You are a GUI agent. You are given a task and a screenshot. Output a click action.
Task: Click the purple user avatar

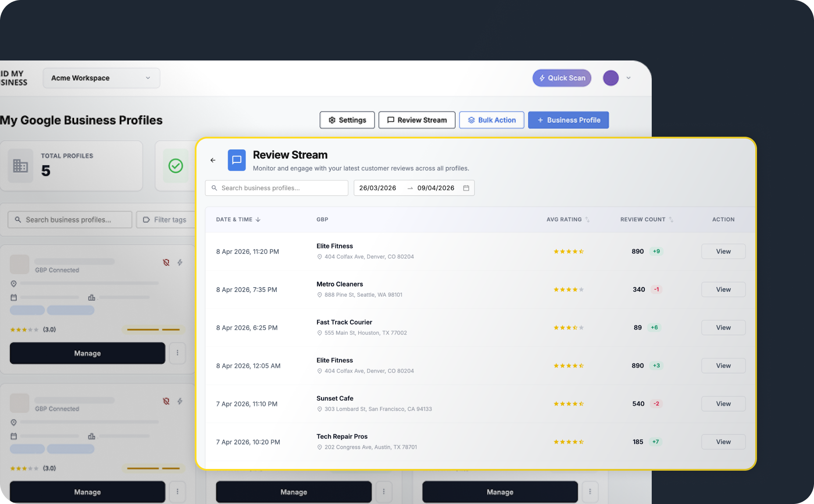point(611,78)
